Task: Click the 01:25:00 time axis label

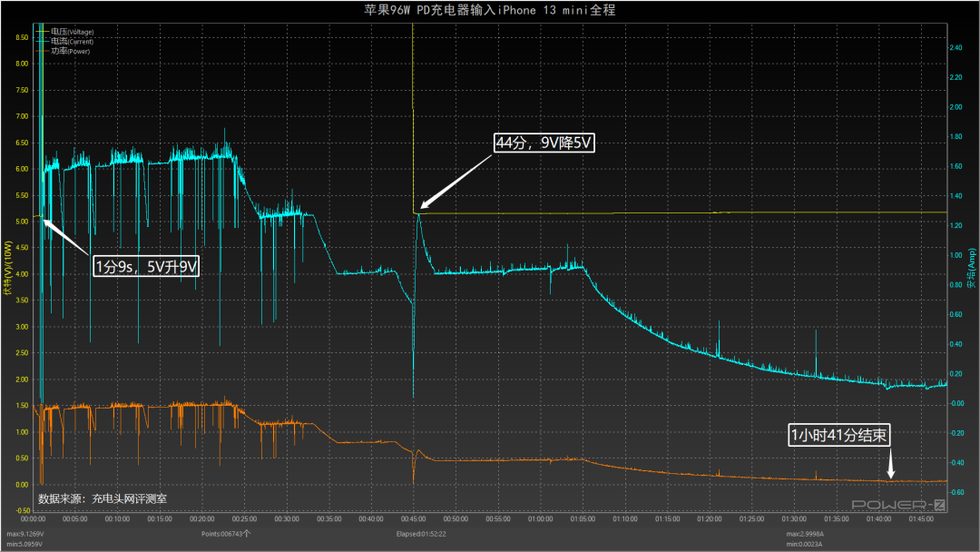Action: pos(752,519)
